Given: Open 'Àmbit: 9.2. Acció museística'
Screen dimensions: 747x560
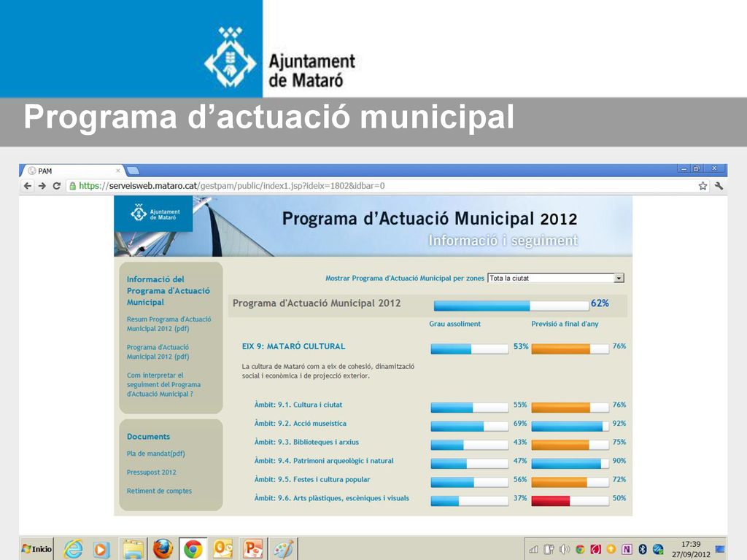Looking at the screenshot, I should click(300, 424).
